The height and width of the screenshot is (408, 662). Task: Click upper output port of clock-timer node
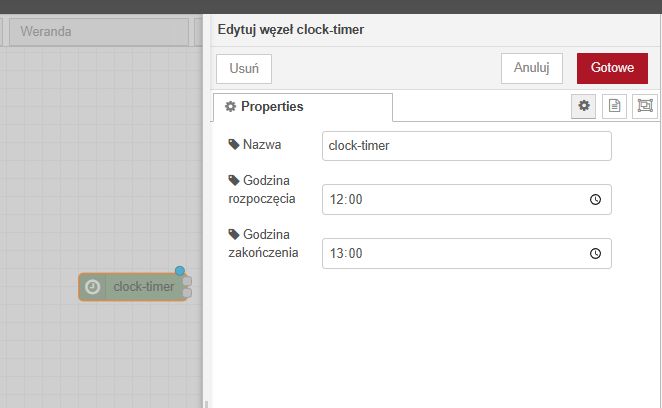click(187, 281)
